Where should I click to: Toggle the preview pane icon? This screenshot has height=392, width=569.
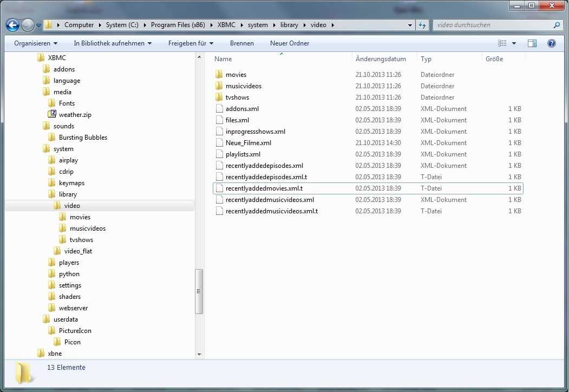[x=532, y=43]
